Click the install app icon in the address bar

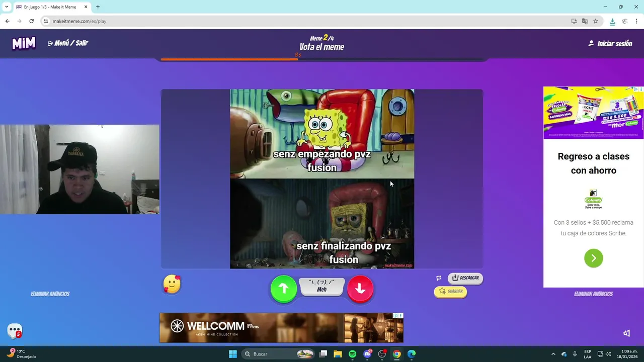coord(574,21)
